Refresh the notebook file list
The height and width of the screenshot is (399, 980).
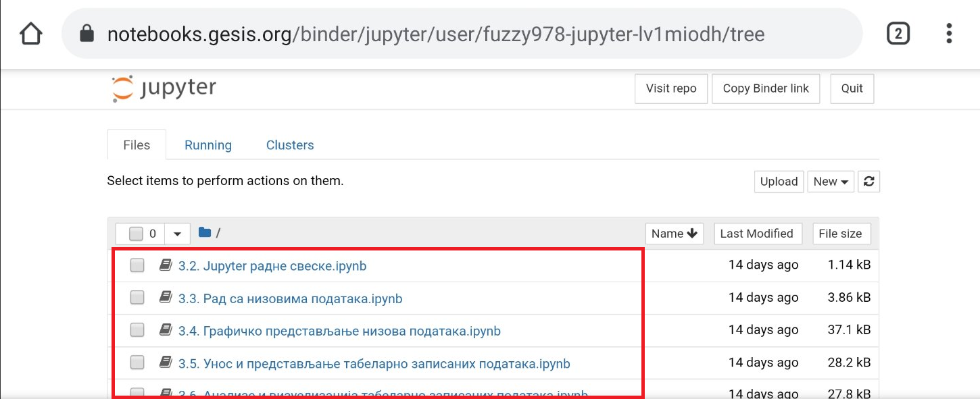[869, 182]
